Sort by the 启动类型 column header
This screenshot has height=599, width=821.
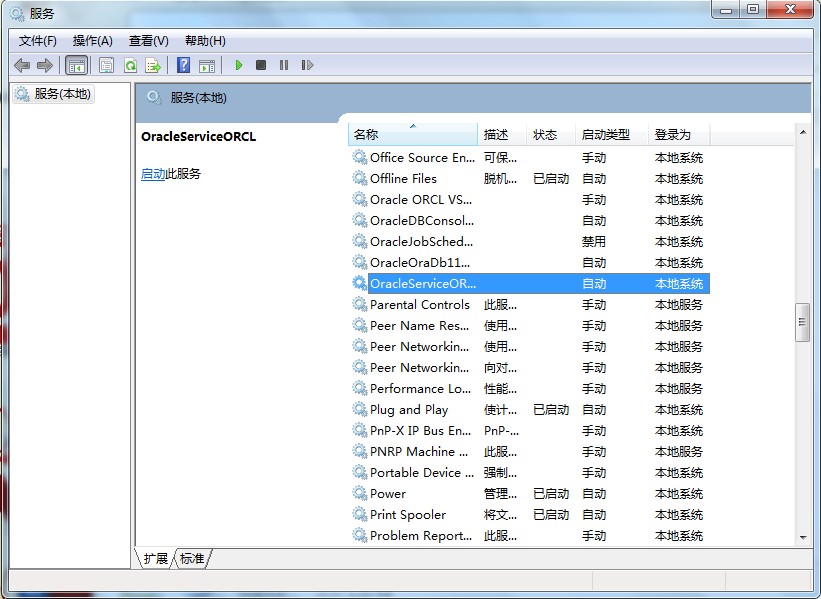coord(612,135)
